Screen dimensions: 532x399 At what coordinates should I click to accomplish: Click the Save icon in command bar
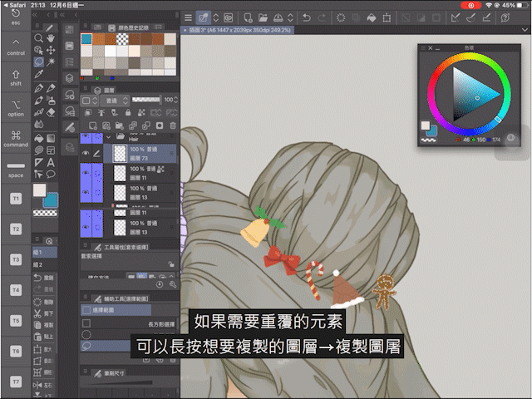tap(278, 17)
